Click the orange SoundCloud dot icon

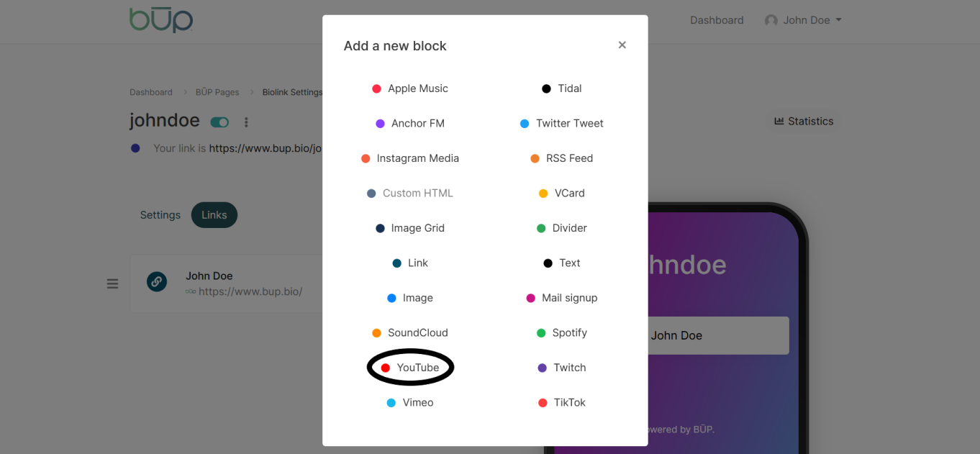pyautogui.click(x=376, y=333)
